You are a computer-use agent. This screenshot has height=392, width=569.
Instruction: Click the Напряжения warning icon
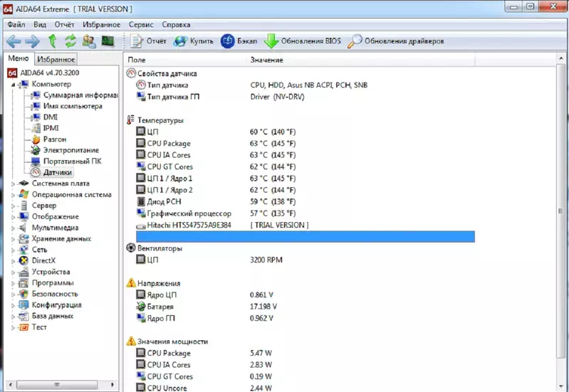[x=131, y=283]
